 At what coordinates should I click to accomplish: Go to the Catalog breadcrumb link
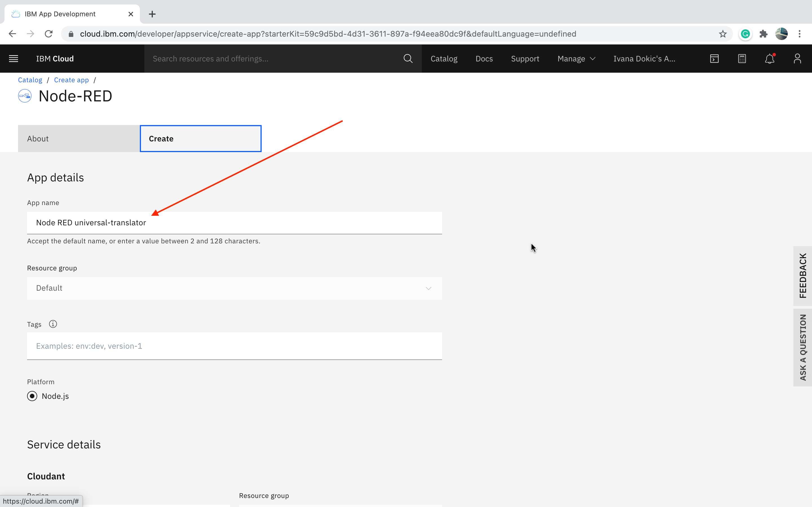click(30, 80)
